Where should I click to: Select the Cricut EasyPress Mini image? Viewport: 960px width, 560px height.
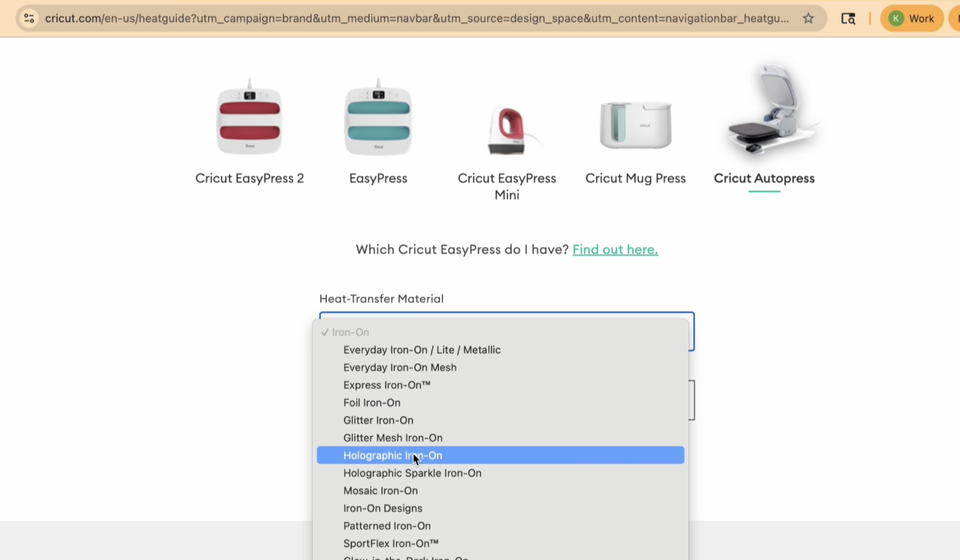click(x=506, y=130)
